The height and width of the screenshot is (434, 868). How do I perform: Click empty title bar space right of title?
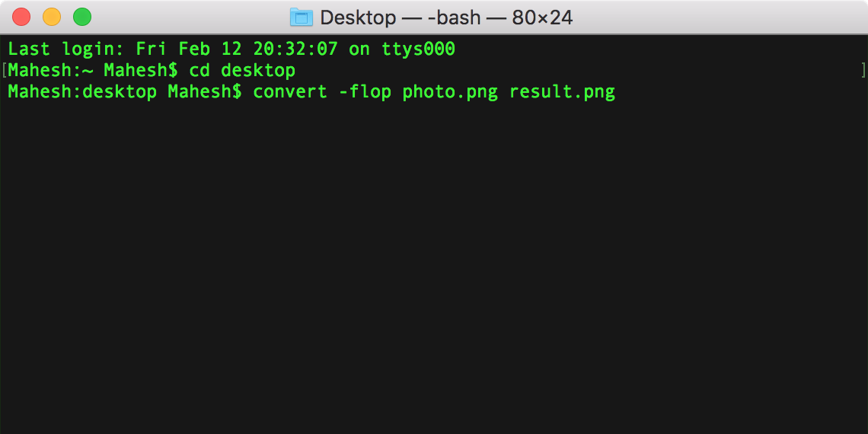point(720,18)
